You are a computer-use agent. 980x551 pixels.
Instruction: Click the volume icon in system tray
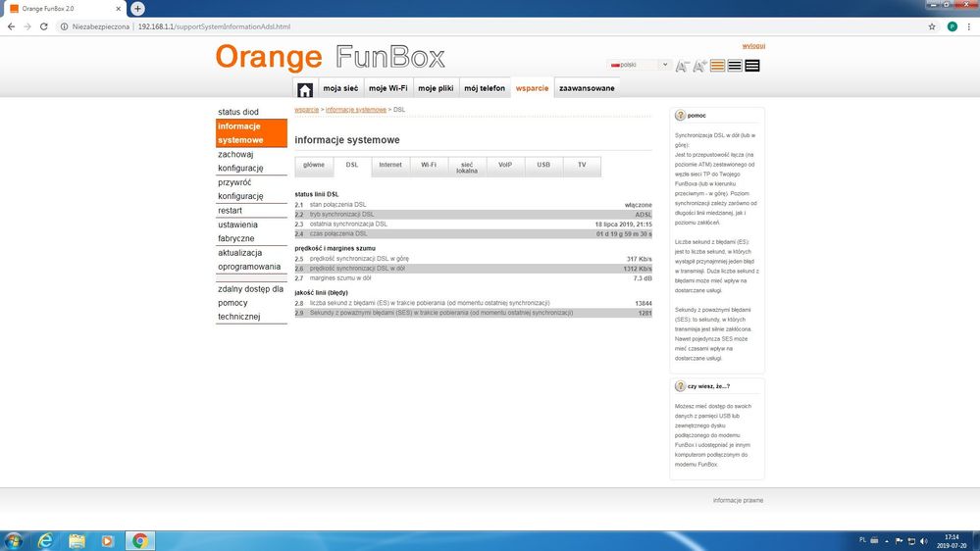(924, 541)
